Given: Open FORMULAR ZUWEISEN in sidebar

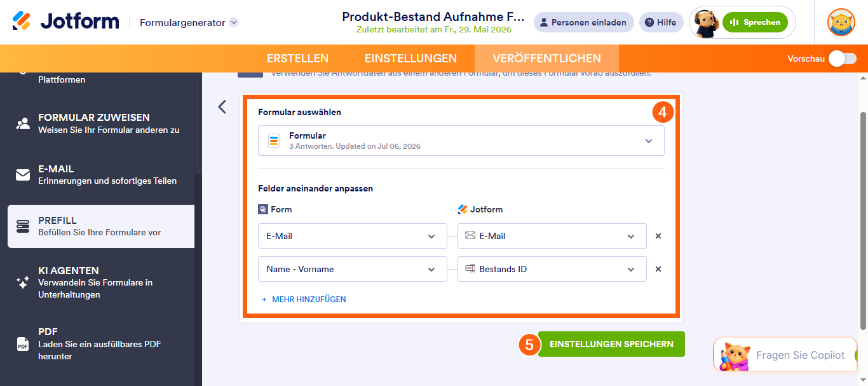Looking at the screenshot, I should click(101, 123).
